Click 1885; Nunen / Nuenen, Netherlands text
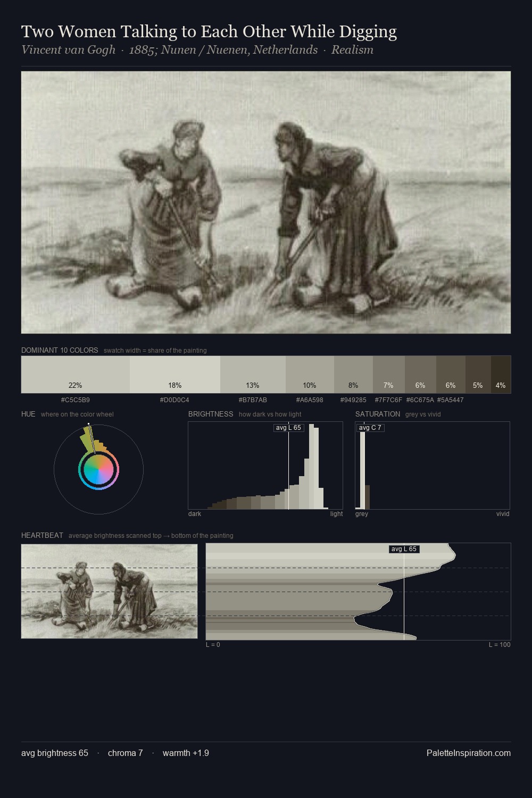 click(223, 50)
